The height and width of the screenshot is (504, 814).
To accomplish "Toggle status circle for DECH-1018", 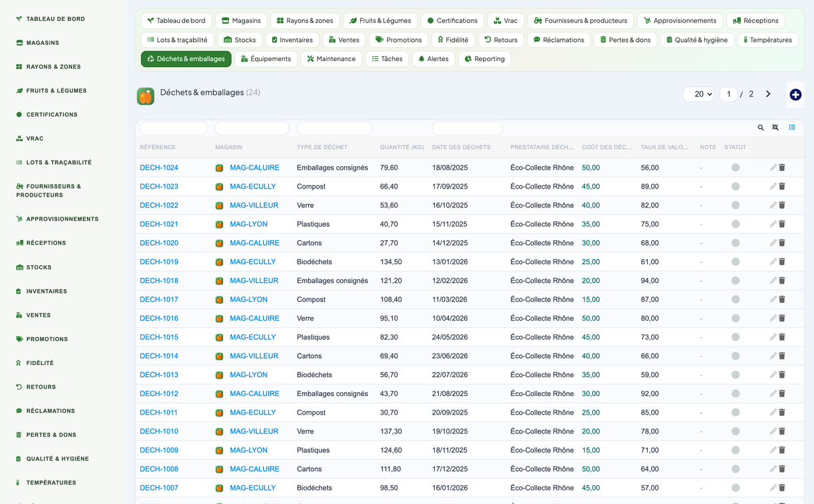I will pyautogui.click(x=735, y=281).
